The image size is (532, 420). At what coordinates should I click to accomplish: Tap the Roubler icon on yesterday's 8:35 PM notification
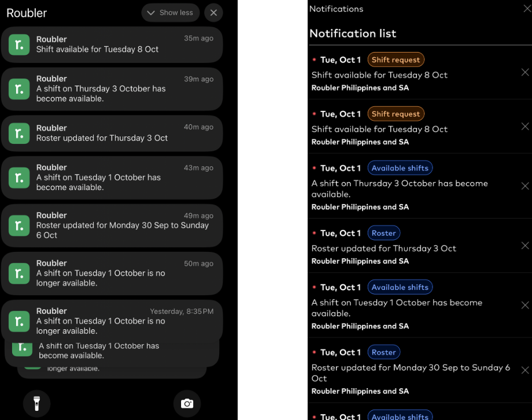19,321
